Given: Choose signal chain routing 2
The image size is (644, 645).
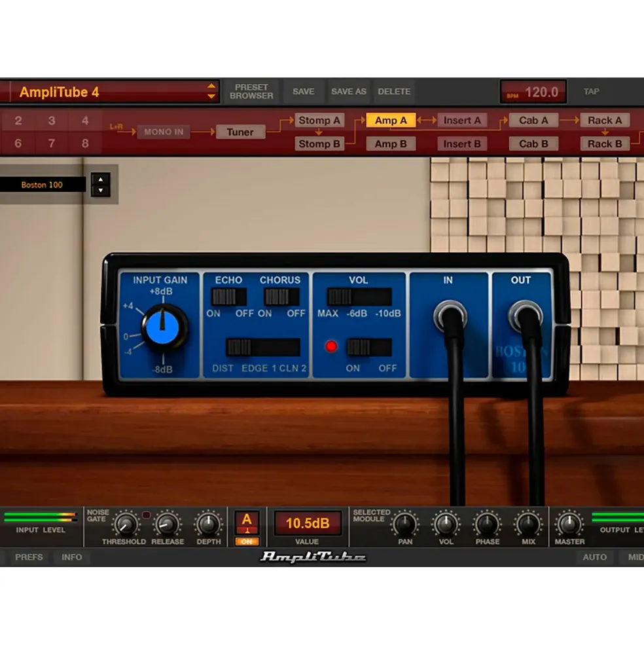Looking at the screenshot, I should 18,120.
